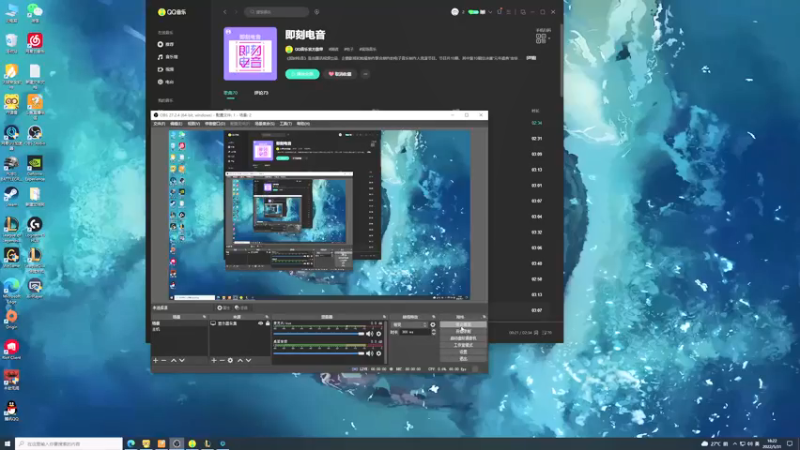Viewport: 800px width, 450px height.
Task: Open Logitech G HUB desktop shortcut
Action: tap(35, 230)
